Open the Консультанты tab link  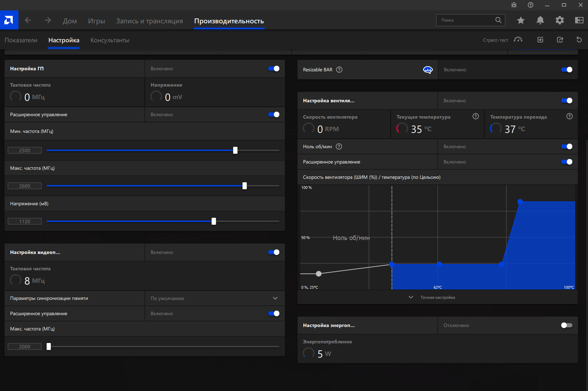click(110, 40)
